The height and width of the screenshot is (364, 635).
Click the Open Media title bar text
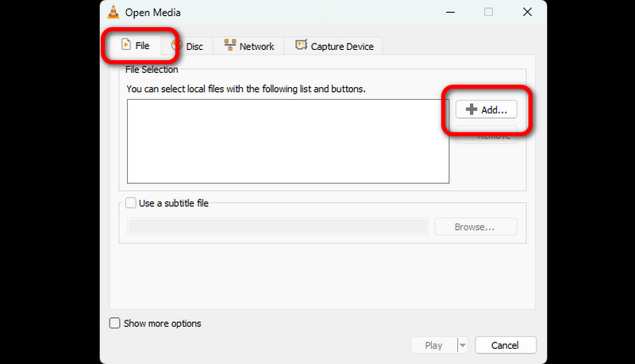tap(154, 12)
